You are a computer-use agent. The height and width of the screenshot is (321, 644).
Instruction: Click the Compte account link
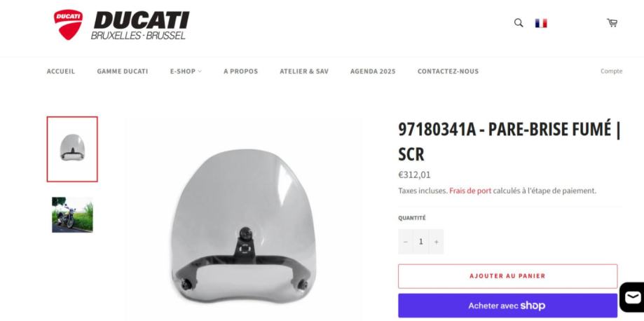coord(611,71)
